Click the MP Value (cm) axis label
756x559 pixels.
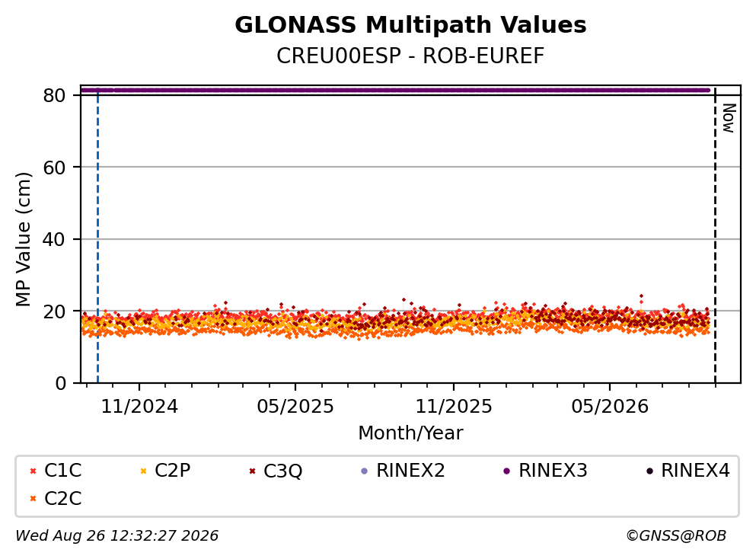[x=23, y=239]
